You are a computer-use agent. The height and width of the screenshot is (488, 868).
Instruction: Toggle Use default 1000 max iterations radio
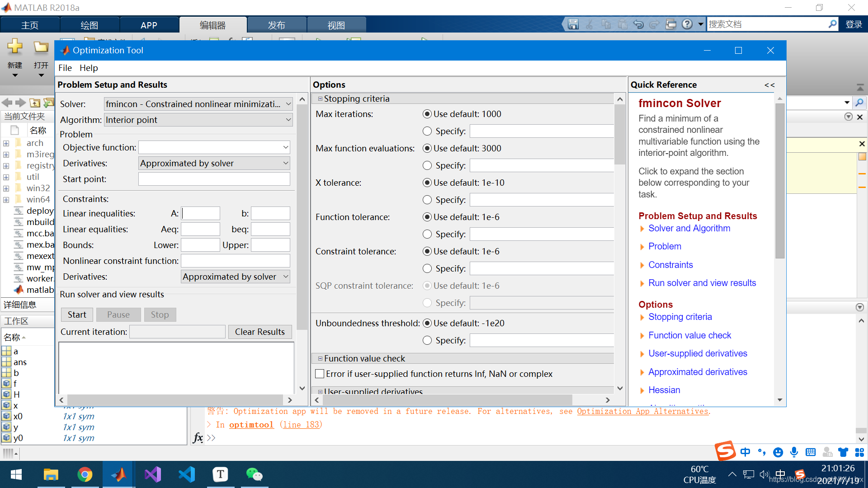[427, 113]
